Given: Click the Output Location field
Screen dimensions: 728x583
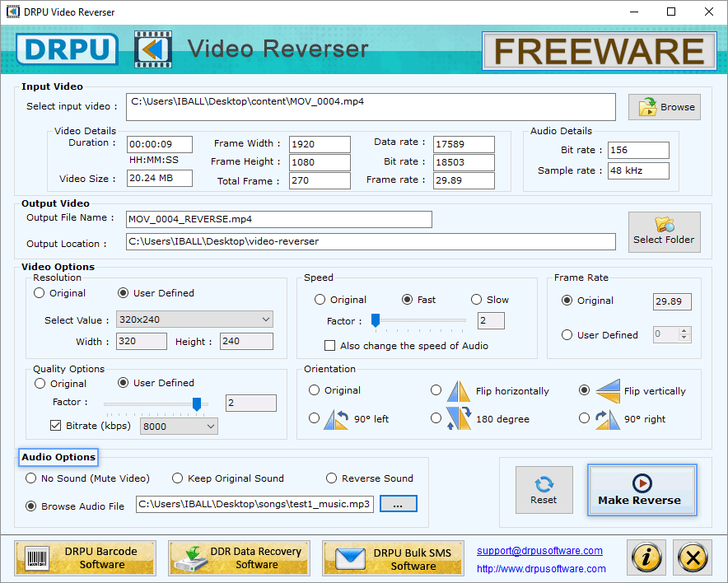Looking at the screenshot, I should [371, 241].
